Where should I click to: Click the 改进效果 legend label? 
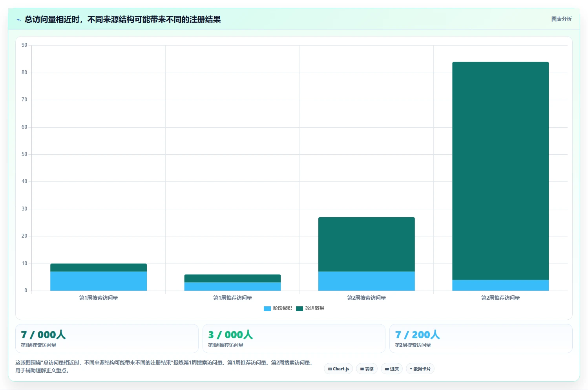(315, 308)
